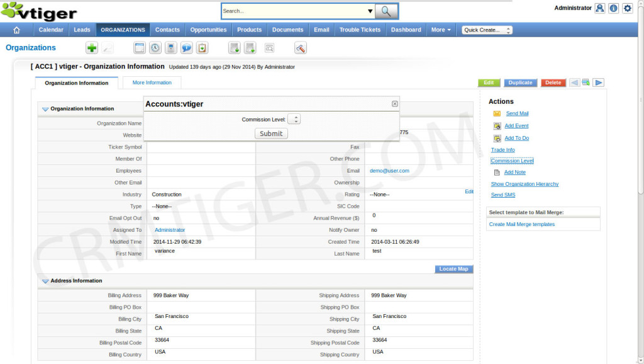Open the More menu dropdown
The height and width of the screenshot is (364, 644).
440,29
